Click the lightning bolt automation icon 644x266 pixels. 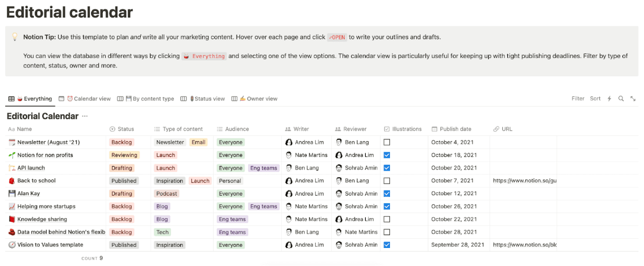click(609, 99)
